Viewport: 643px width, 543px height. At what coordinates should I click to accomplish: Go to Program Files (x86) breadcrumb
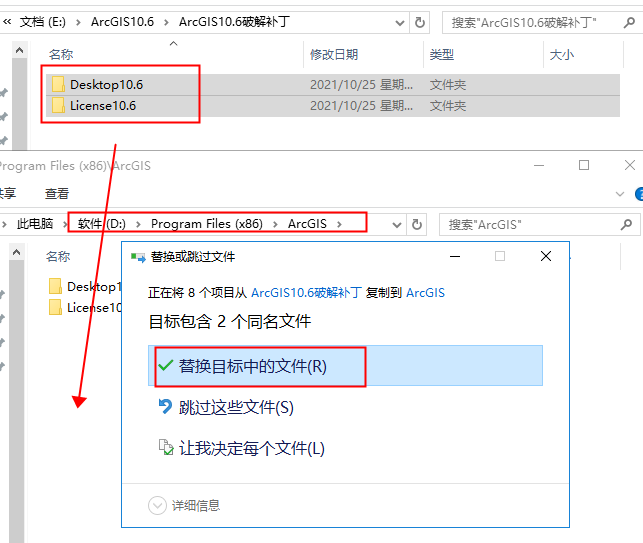click(207, 224)
